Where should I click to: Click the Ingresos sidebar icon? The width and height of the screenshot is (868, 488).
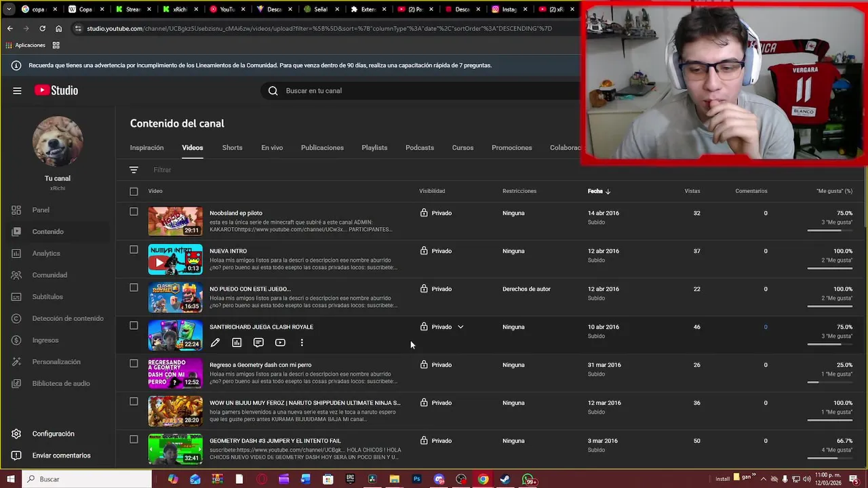[16, 340]
